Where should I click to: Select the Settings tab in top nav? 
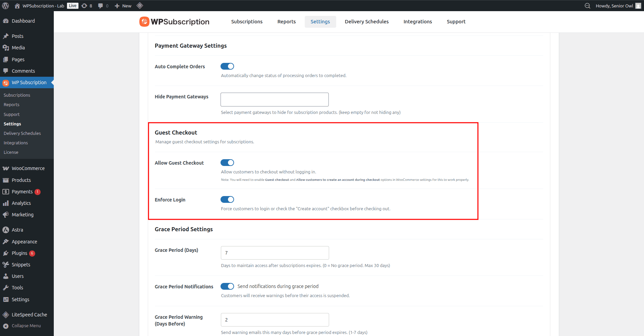[x=320, y=22]
